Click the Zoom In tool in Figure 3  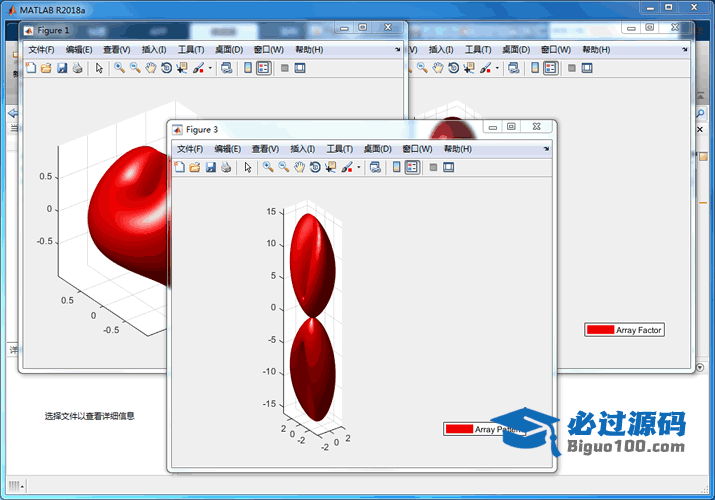pos(268,168)
